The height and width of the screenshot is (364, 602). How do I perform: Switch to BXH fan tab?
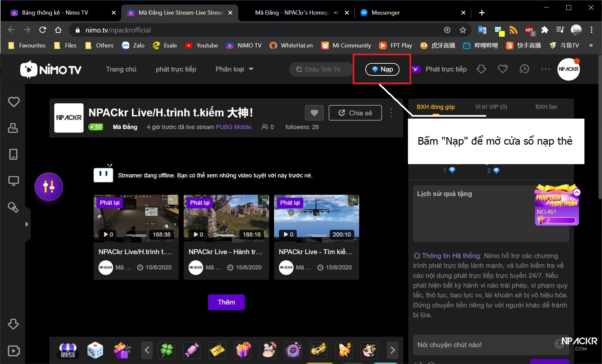(x=546, y=107)
